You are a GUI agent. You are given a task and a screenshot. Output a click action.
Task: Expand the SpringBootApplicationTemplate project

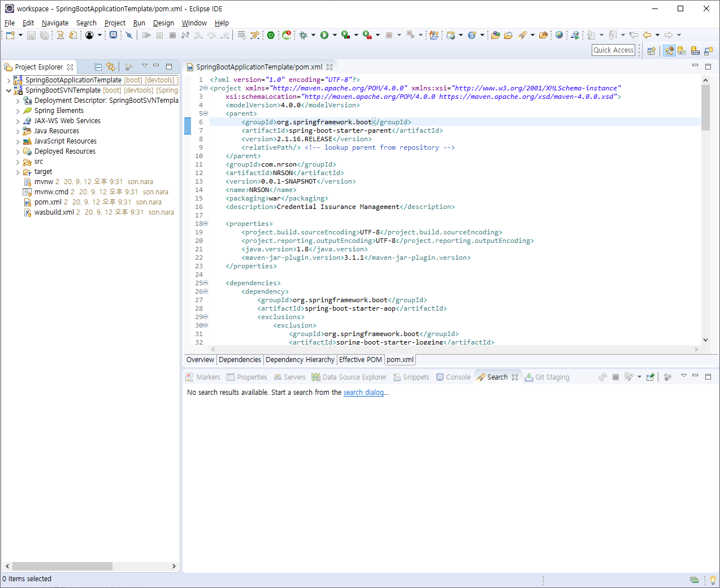point(8,80)
